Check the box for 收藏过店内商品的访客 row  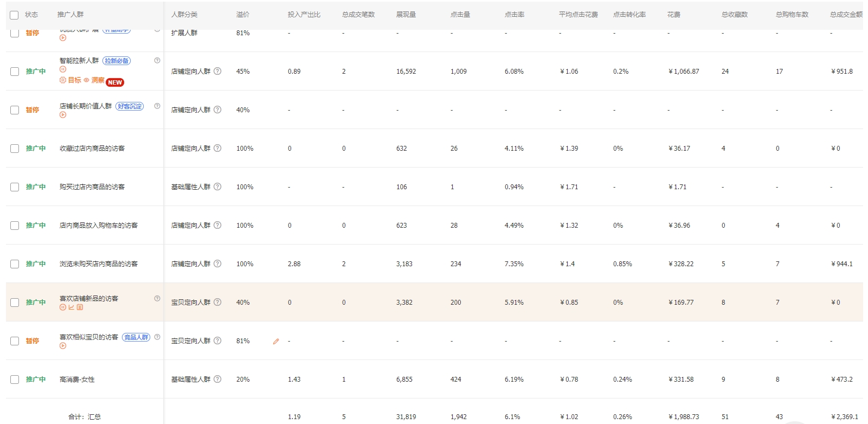tap(15, 149)
